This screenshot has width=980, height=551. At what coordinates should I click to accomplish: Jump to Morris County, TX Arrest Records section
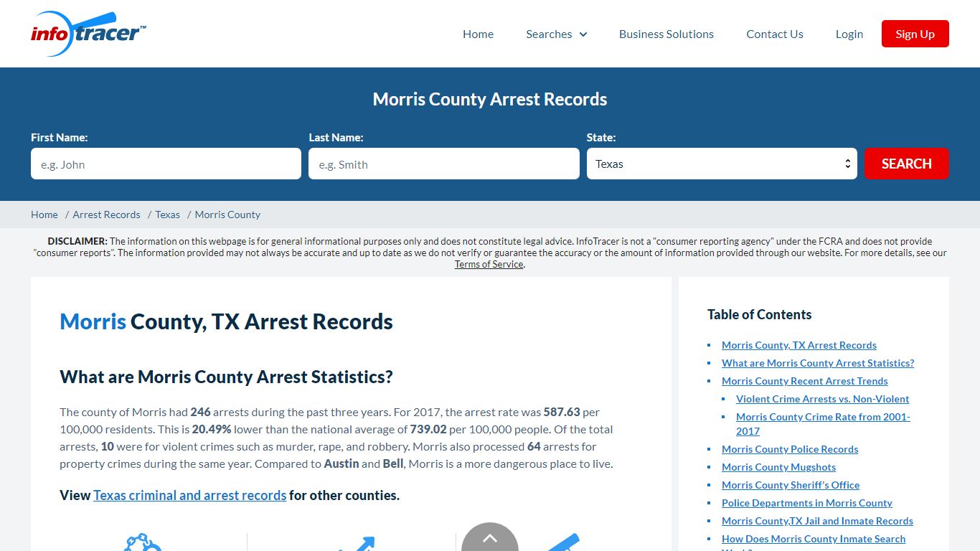click(799, 345)
